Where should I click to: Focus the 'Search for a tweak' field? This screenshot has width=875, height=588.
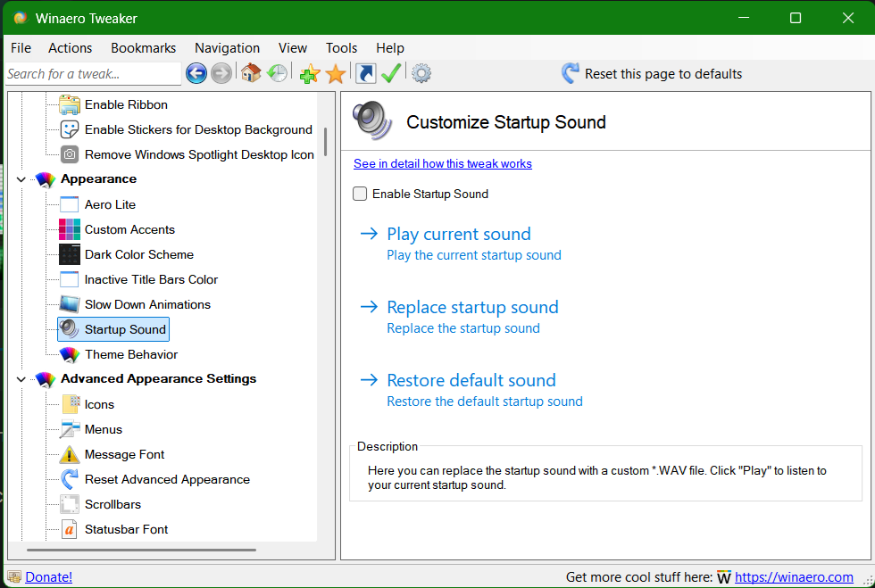[93, 74]
